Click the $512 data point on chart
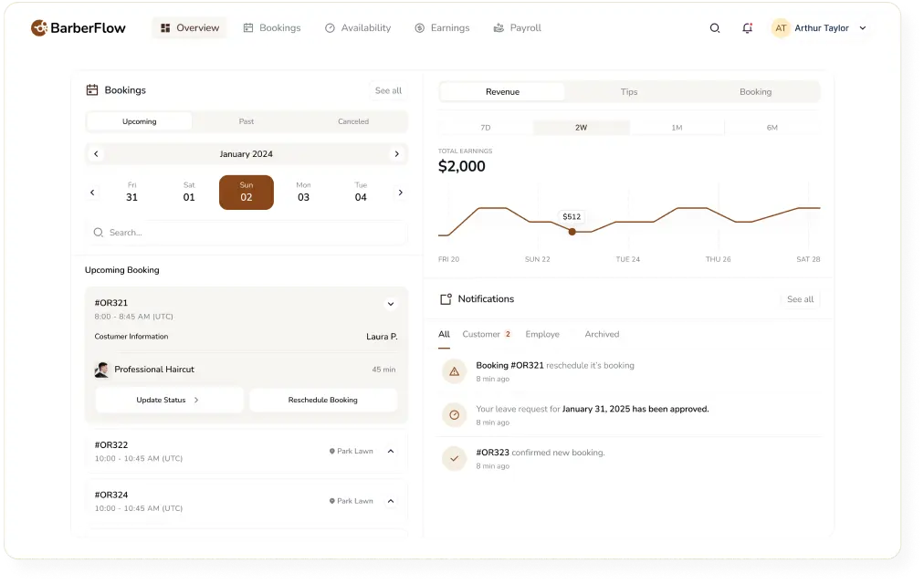Screen dimensions: 924x584 [572, 232]
